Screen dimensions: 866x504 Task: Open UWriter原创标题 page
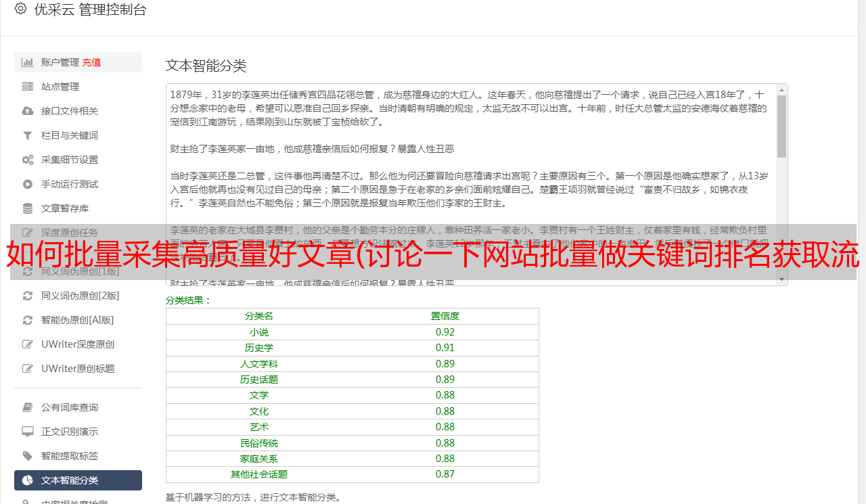[x=78, y=369]
